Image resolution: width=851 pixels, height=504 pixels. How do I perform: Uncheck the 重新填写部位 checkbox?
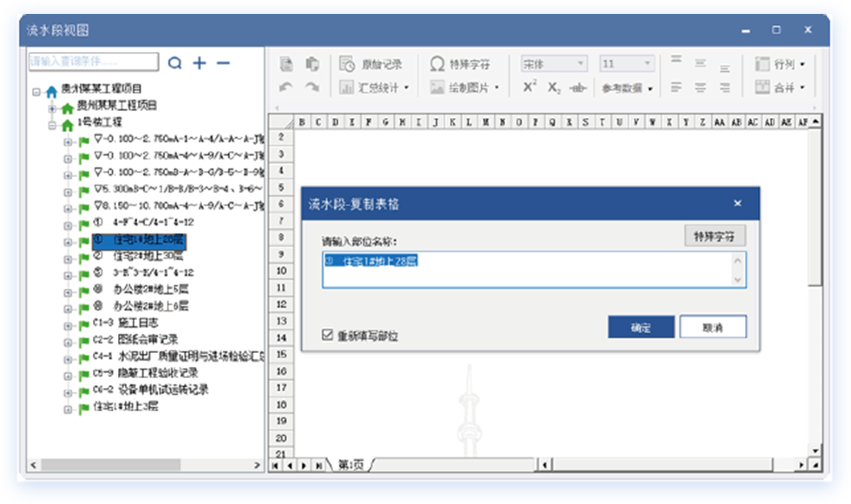pos(327,335)
